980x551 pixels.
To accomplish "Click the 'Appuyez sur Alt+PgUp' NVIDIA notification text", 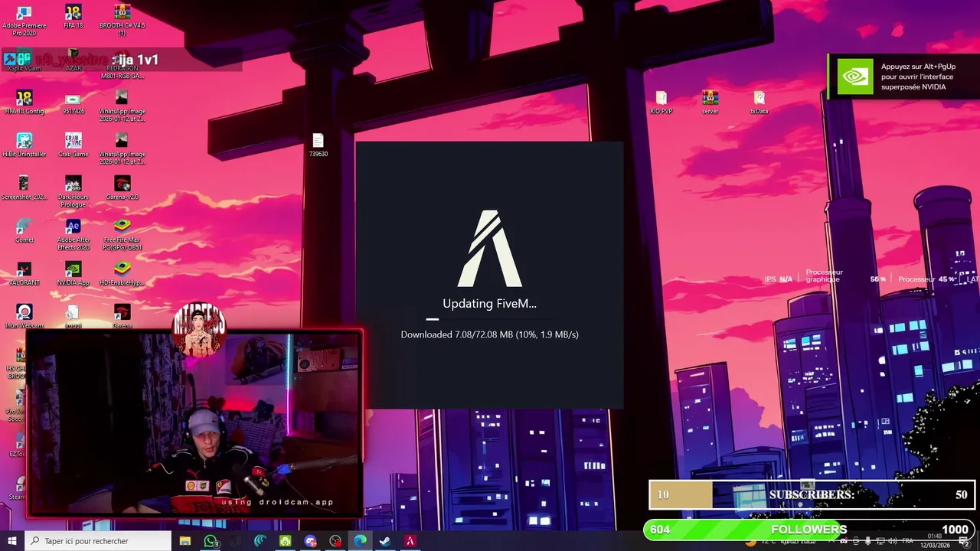I will 918,77.
